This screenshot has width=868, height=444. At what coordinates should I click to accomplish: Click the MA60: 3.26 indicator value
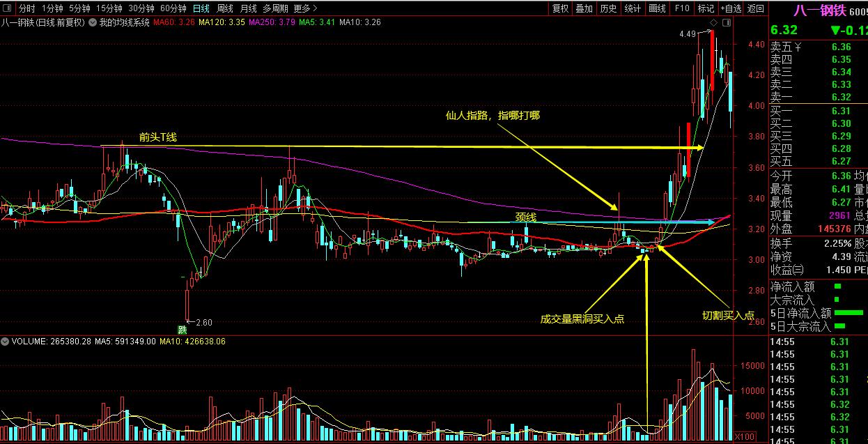tap(173, 22)
